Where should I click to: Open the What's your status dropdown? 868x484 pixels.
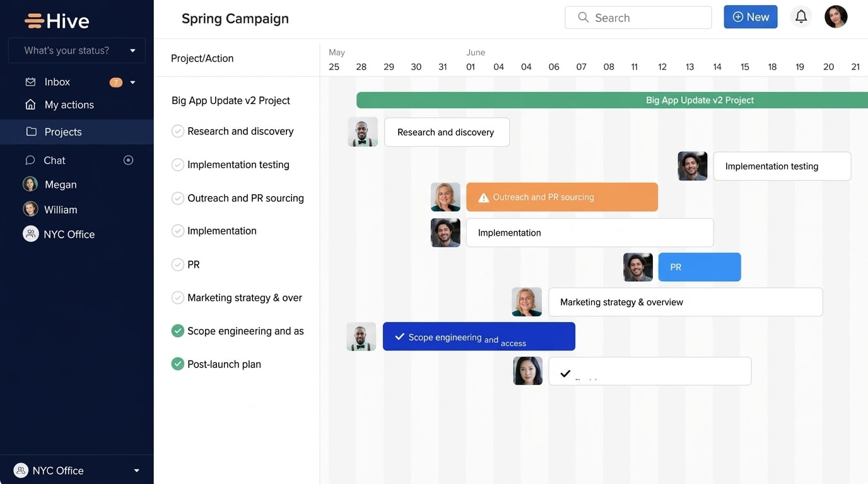[77, 50]
